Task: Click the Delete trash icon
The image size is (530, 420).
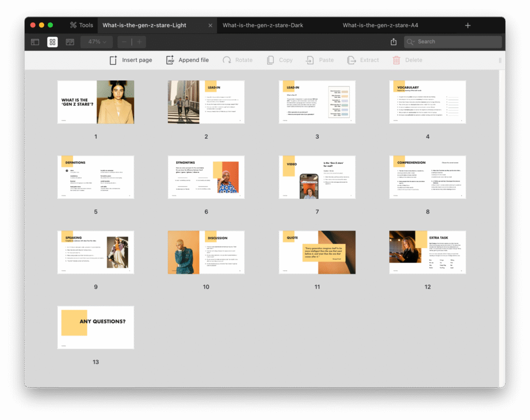Action: click(396, 60)
